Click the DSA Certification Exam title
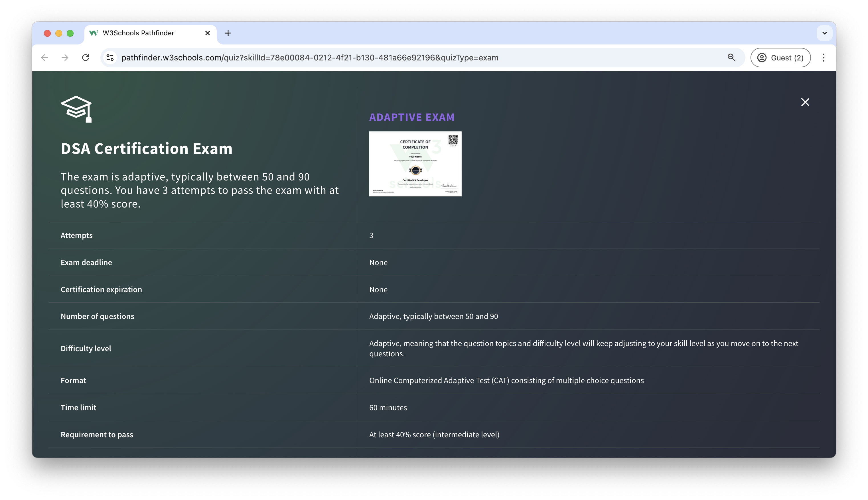 pyautogui.click(x=146, y=149)
